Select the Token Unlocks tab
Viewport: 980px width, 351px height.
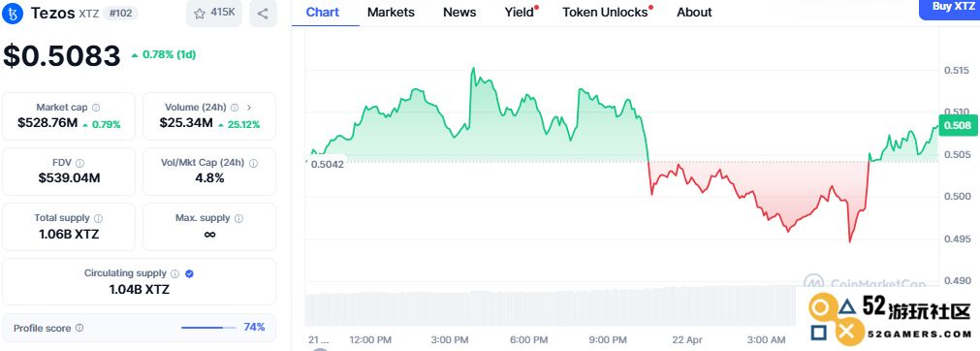point(605,12)
